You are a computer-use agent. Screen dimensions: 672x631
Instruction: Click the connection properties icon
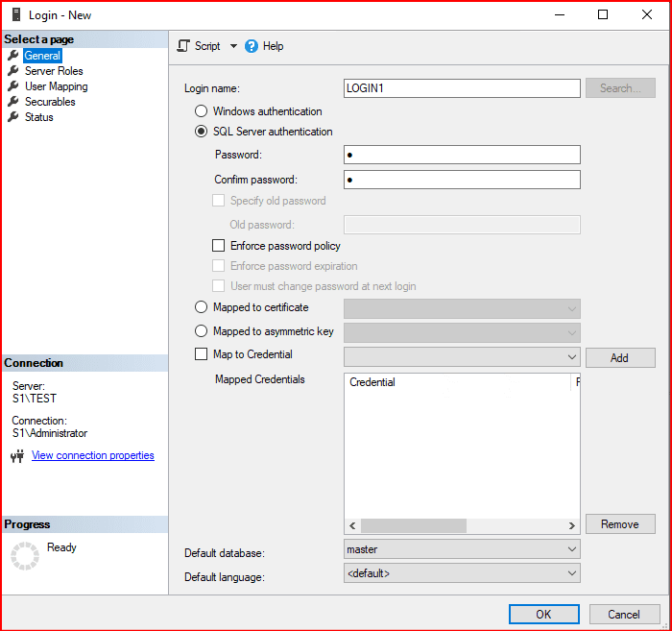[x=16, y=456]
